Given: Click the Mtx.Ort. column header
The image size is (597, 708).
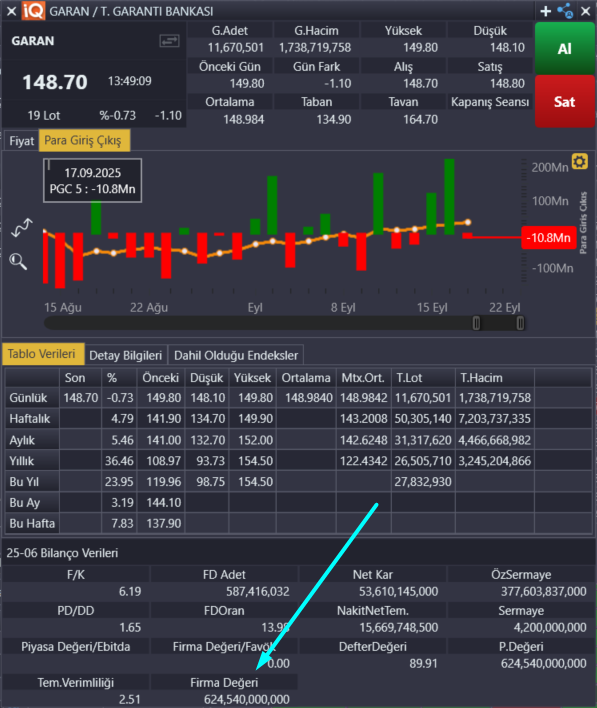Looking at the screenshot, I should [363, 378].
